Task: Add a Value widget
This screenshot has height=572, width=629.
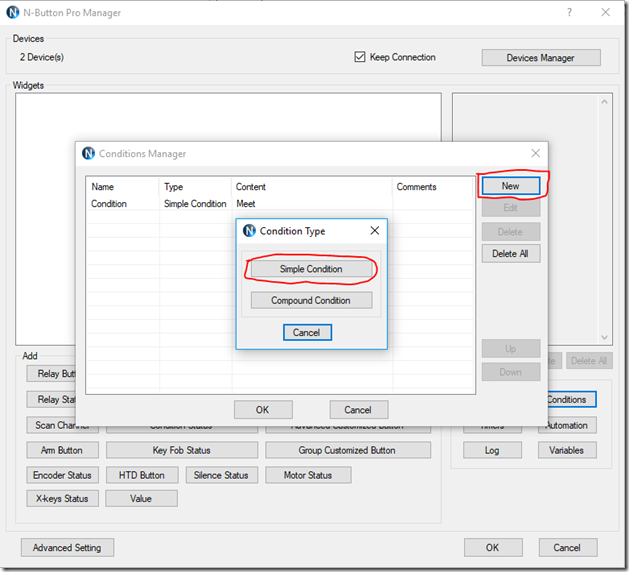Action: click(x=141, y=499)
